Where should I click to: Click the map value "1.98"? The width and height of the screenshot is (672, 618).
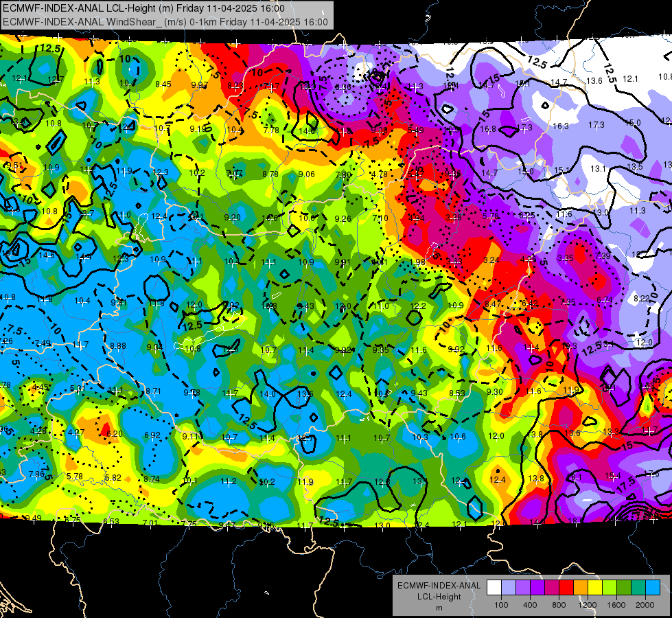417,262
